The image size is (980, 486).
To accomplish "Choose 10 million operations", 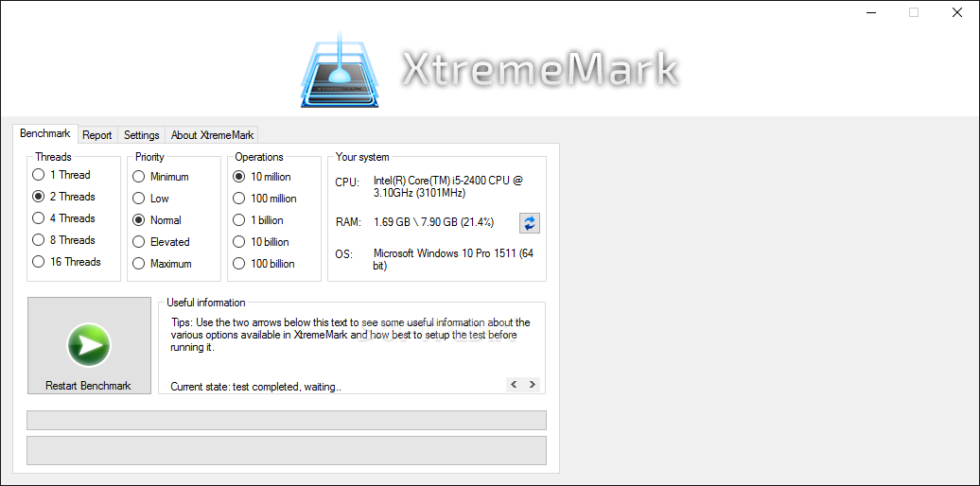I will (262, 177).
